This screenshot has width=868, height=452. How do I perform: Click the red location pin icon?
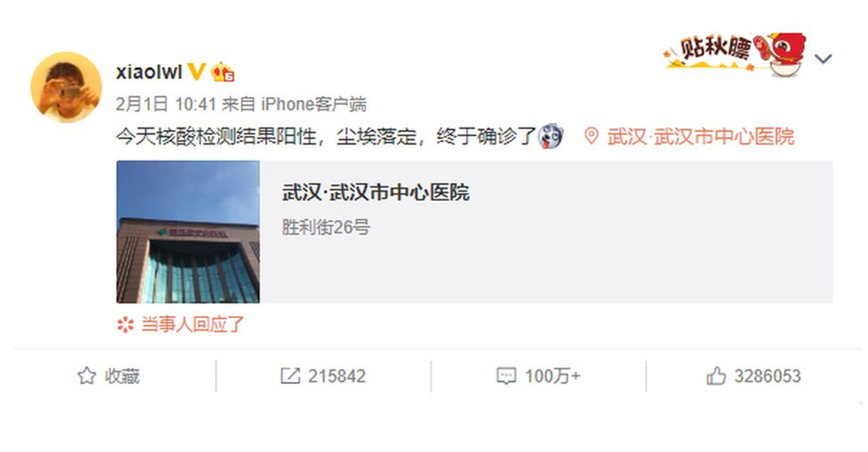[x=592, y=136]
